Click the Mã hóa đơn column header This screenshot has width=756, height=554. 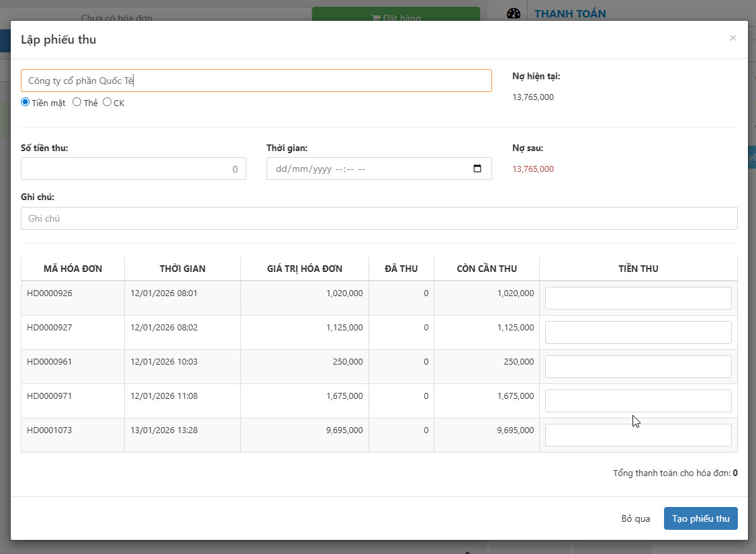point(73,269)
